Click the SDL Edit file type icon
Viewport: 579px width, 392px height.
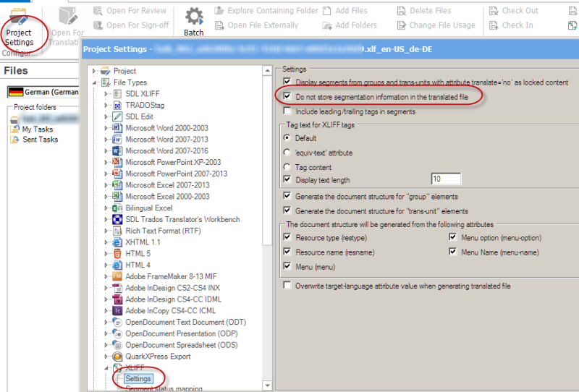click(x=117, y=116)
